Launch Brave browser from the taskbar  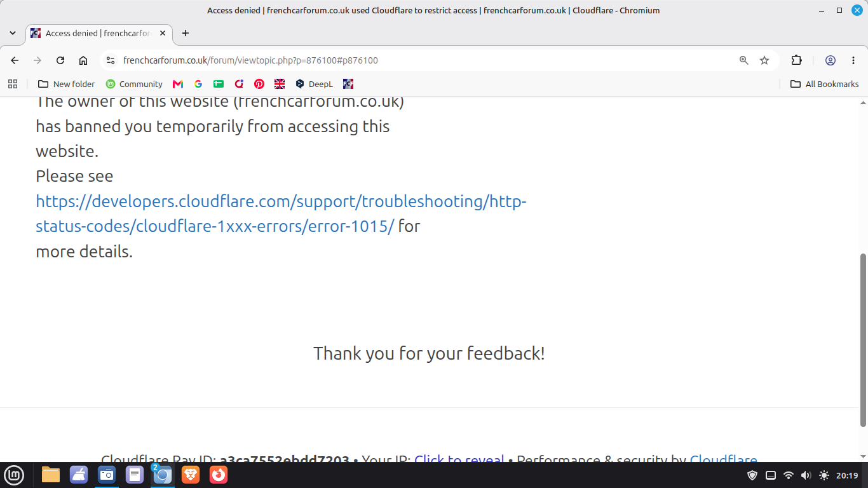pos(191,475)
